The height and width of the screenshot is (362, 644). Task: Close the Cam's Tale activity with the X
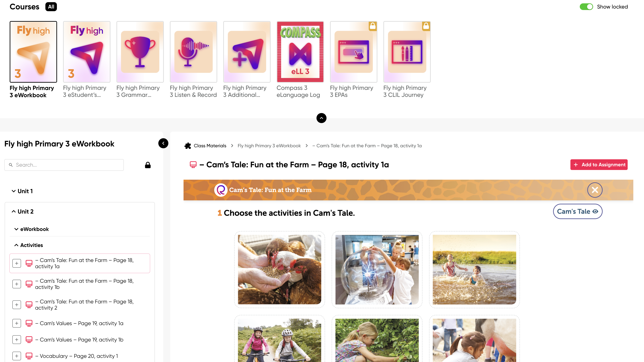pyautogui.click(x=595, y=190)
